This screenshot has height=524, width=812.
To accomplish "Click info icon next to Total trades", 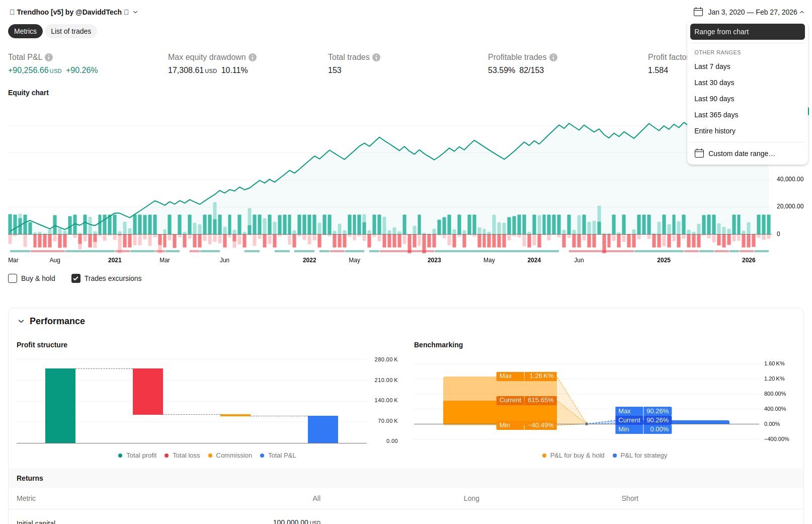I will click(x=376, y=57).
